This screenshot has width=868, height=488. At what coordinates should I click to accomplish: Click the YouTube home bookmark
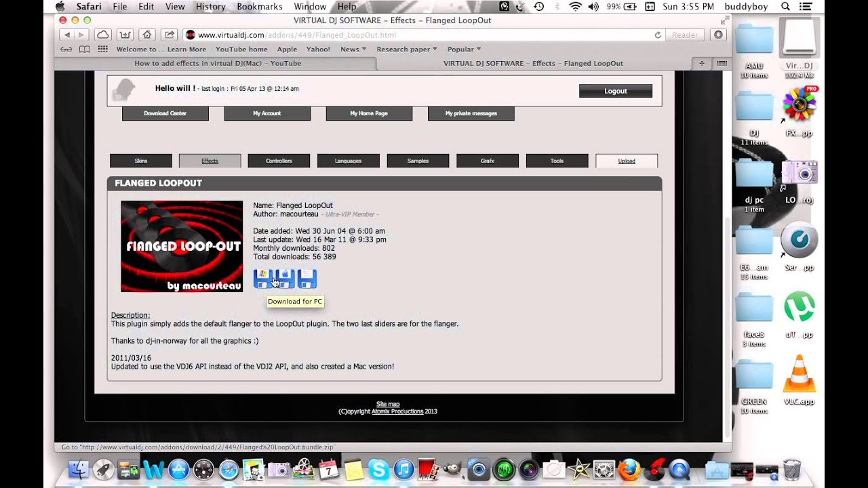241,49
